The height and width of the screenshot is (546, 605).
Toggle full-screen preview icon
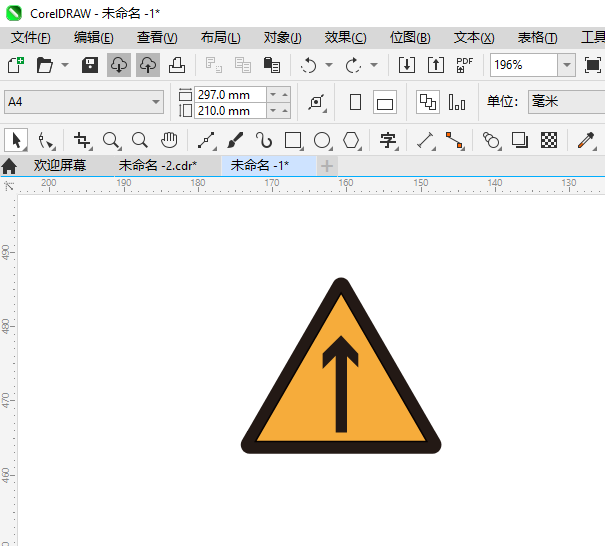[x=593, y=65]
